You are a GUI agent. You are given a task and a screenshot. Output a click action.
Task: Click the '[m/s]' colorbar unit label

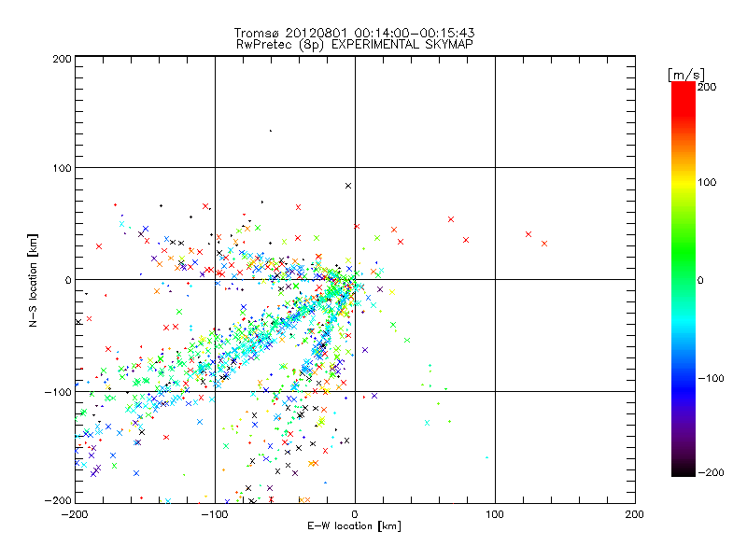click(686, 75)
